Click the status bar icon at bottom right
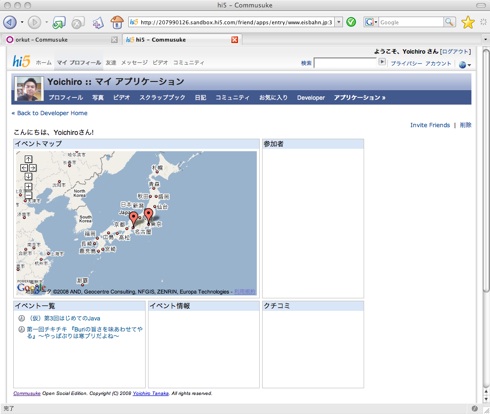 click(475, 408)
